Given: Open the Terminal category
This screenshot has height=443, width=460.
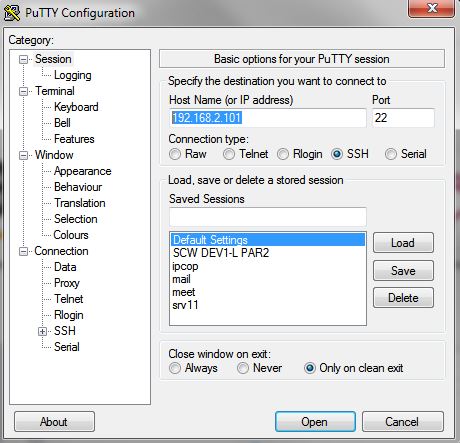Looking at the screenshot, I should coord(55,91).
